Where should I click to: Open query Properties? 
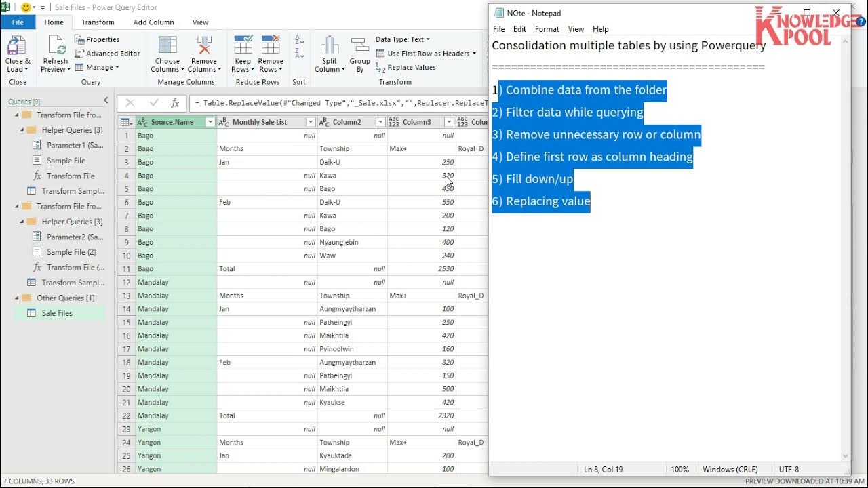point(97,39)
